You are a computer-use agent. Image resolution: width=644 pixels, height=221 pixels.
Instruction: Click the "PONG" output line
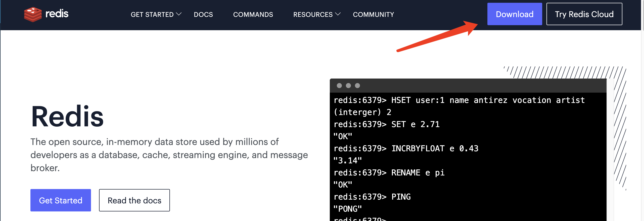[348, 209]
